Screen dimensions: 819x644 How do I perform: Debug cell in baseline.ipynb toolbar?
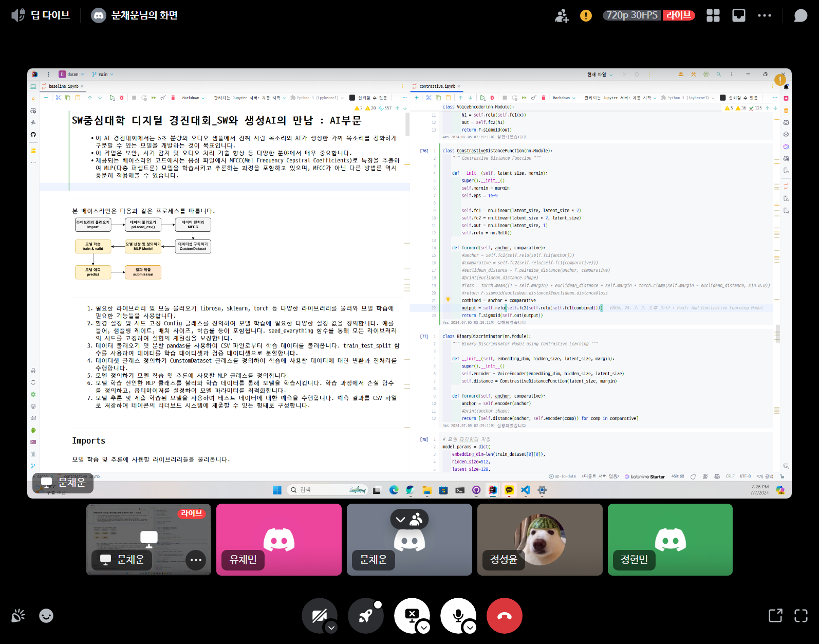click(122, 98)
